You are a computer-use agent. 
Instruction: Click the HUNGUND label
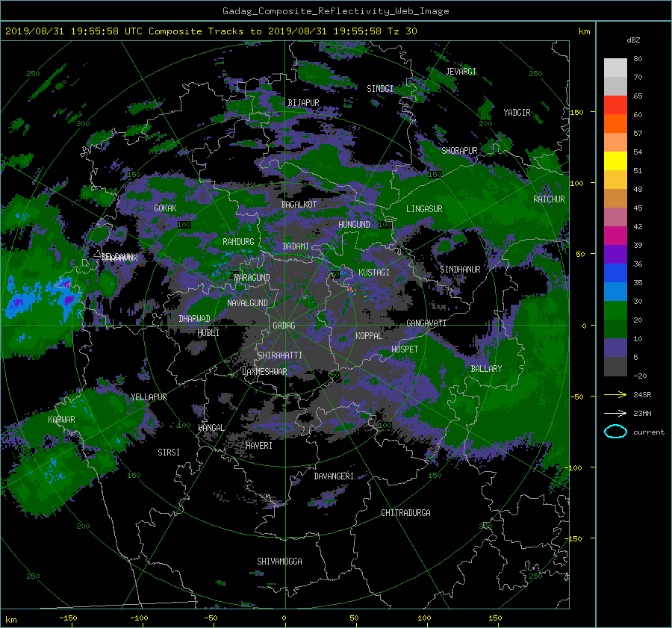point(354,224)
